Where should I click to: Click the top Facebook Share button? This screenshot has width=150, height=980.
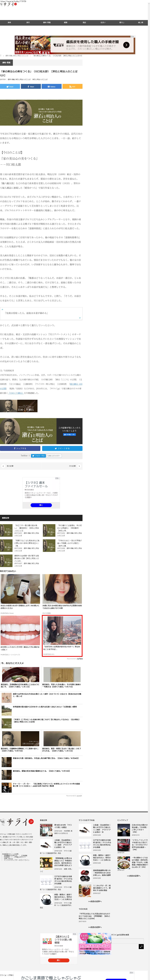(x=31, y=86)
